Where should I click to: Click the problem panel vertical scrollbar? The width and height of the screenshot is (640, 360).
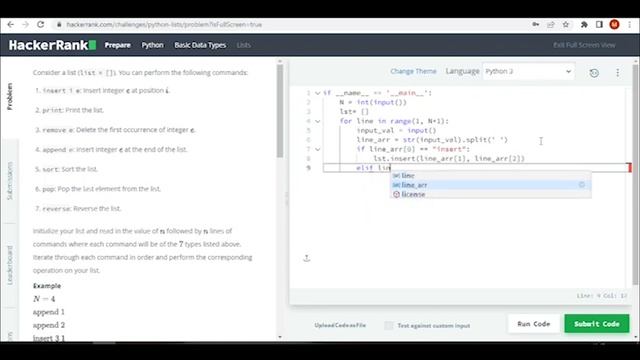280,111
